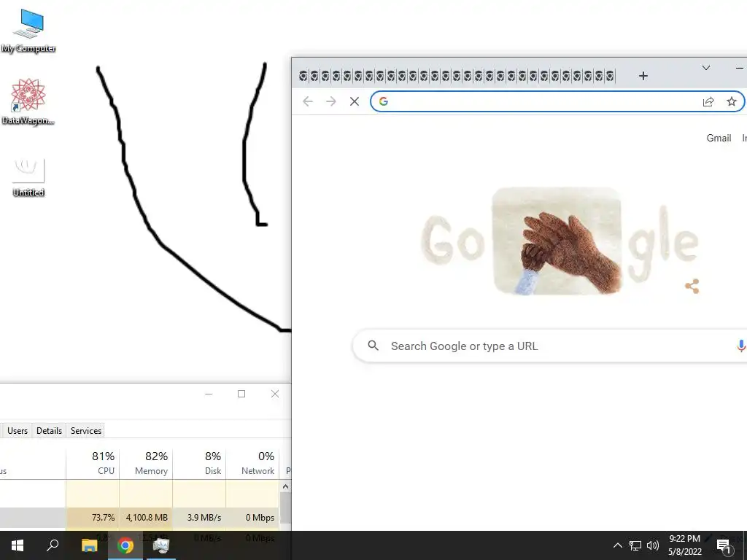Image resolution: width=747 pixels, height=560 pixels.
Task: Stop loading the page in Chrome
Action: (x=354, y=101)
